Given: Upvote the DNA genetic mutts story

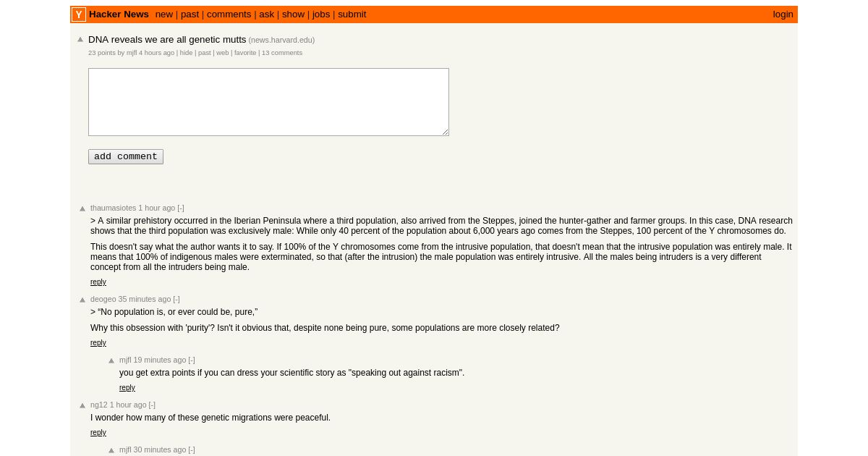Looking at the screenshot, I should point(81,40).
